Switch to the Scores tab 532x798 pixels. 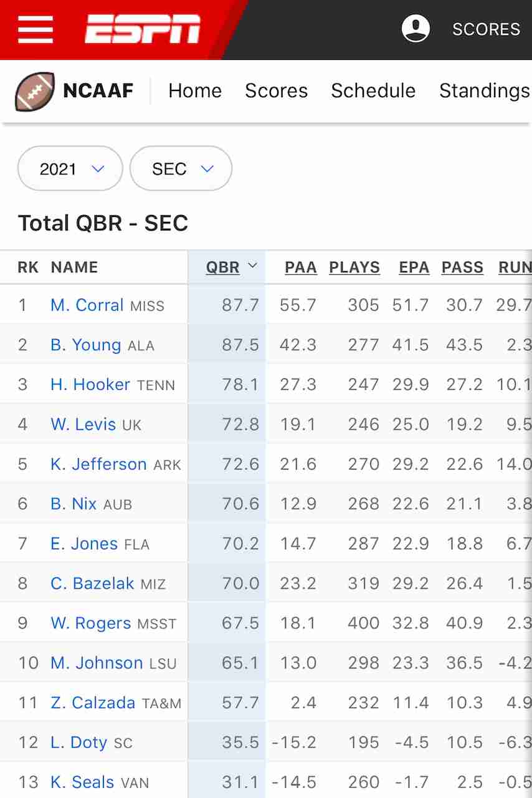tap(276, 91)
